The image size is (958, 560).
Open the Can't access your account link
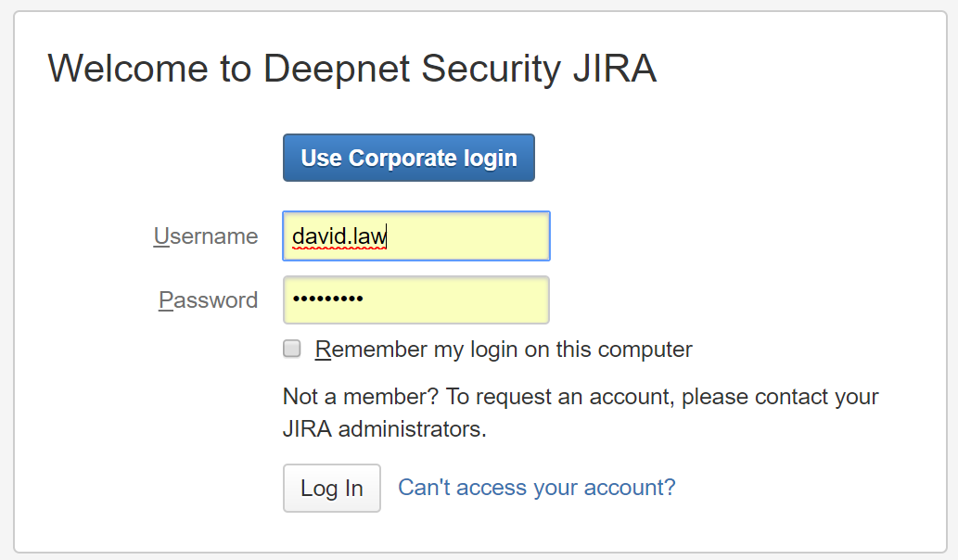(x=536, y=488)
